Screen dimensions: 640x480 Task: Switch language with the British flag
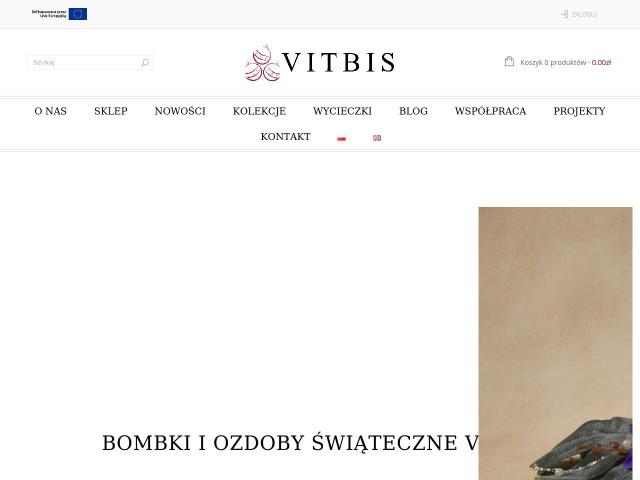pos(377,138)
